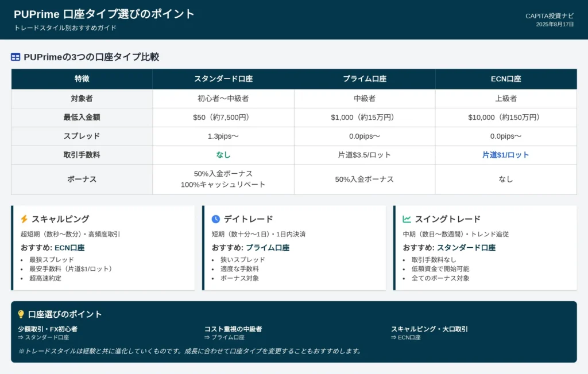This screenshot has height=374, width=588.
Task: Click スキャルピング・大口取引 in the tips panel
Action: [x=430, y=329]
